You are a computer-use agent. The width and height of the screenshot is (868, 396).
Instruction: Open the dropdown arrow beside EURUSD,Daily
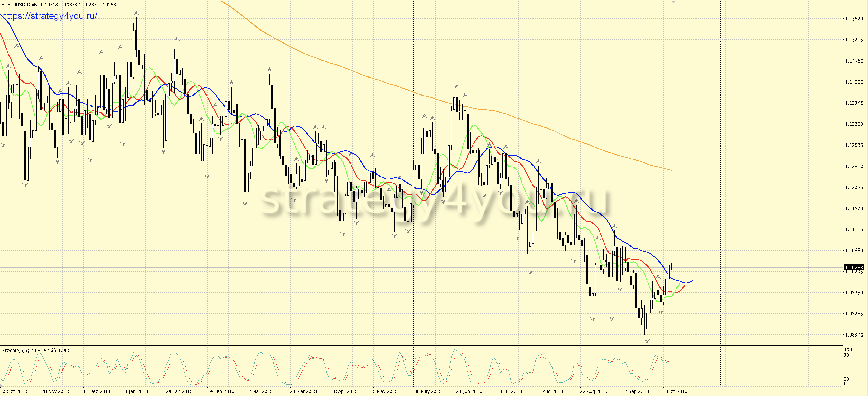pos(3,5)
